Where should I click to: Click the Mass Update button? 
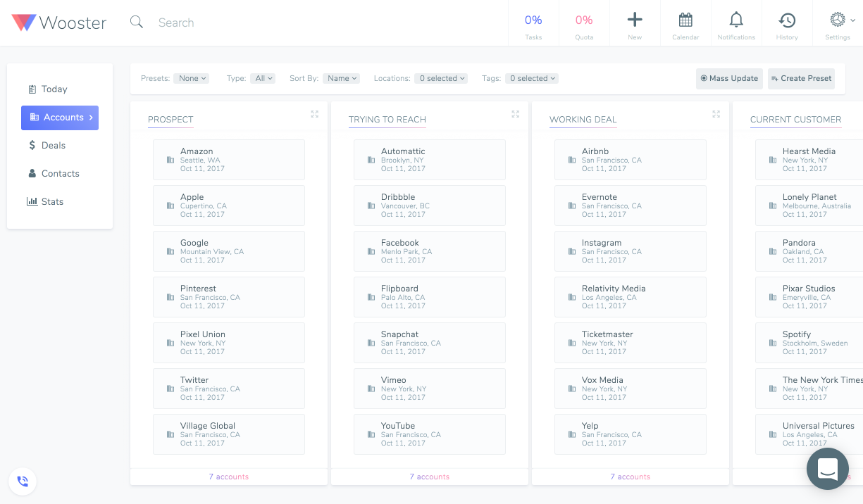(730, 78)
